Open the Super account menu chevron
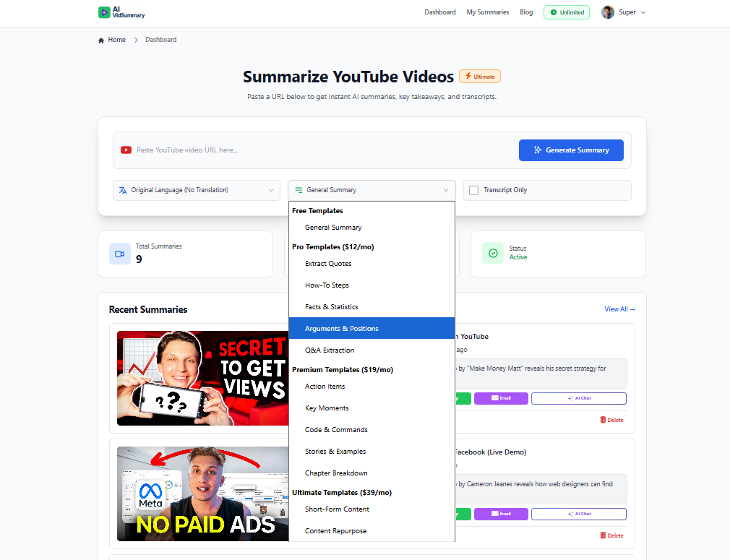Image resolution: width=730 pixels, height=560 pixels. pos(644,12)
